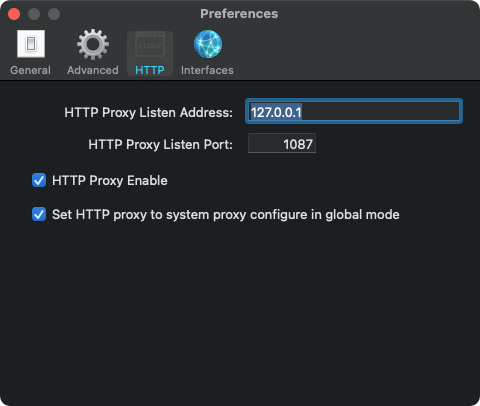Toggle system proxy in global mode checkbox

point(39,214)
